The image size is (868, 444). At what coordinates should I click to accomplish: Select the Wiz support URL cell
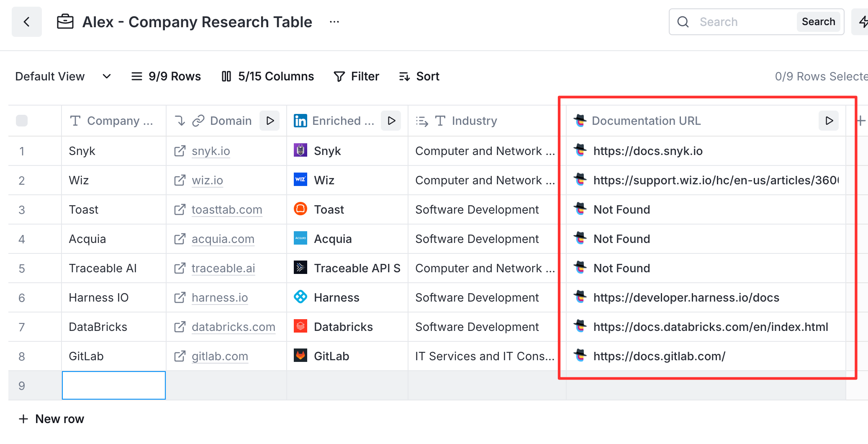point(706,180)
